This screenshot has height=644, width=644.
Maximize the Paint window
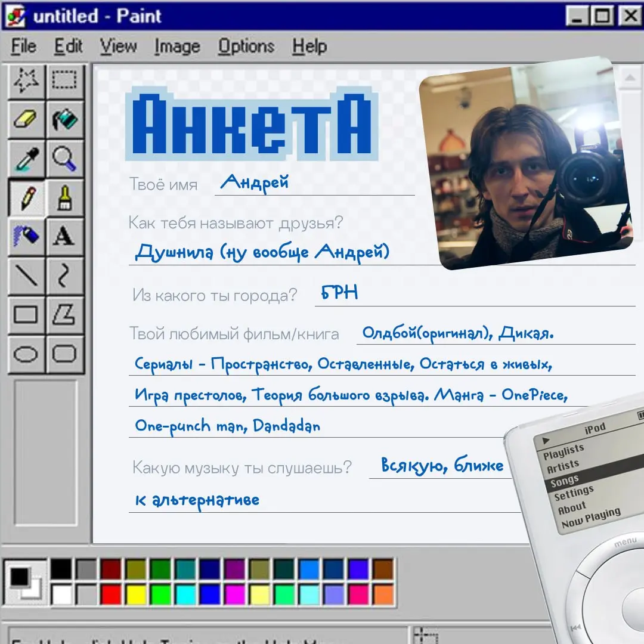602,16
